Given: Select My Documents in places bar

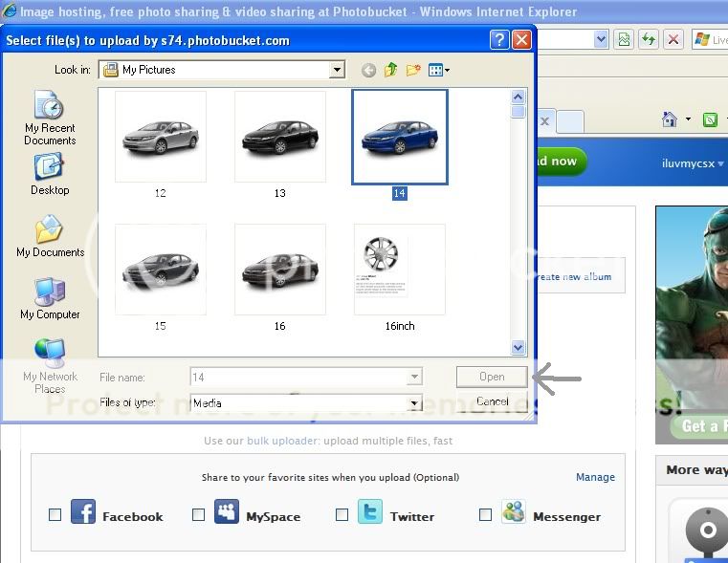Looking at the screenshot, I should tap(50, 236).
